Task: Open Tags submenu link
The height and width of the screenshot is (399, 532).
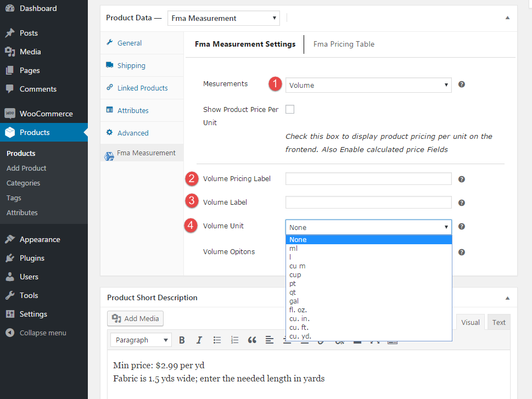Action: [14, 198]
